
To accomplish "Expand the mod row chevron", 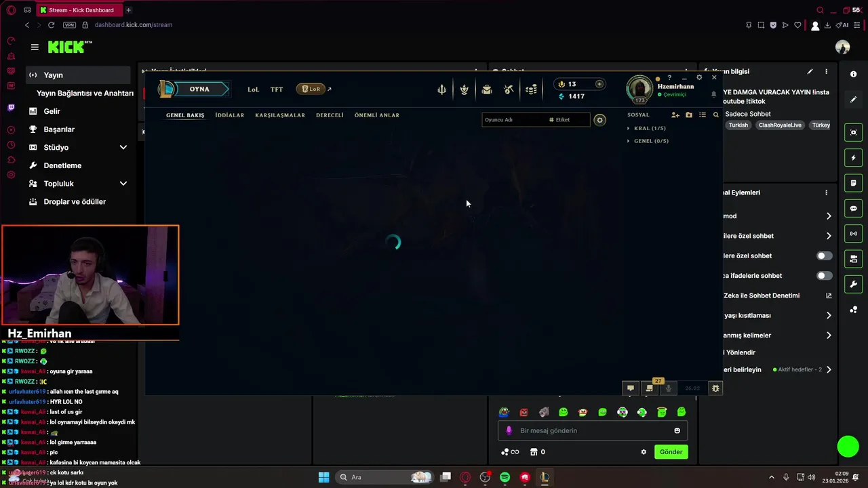I will pyautogui.click(x=829, y=216).
